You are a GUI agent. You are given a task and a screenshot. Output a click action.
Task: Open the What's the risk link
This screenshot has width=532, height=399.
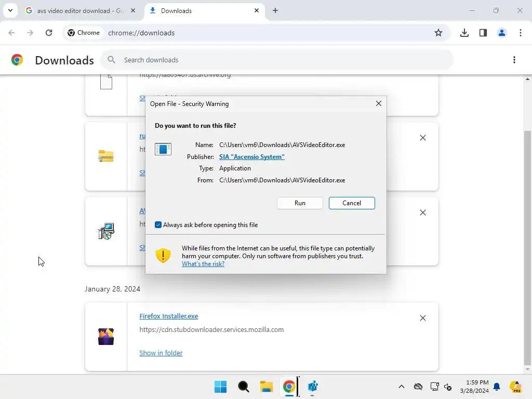click(203, 263)
